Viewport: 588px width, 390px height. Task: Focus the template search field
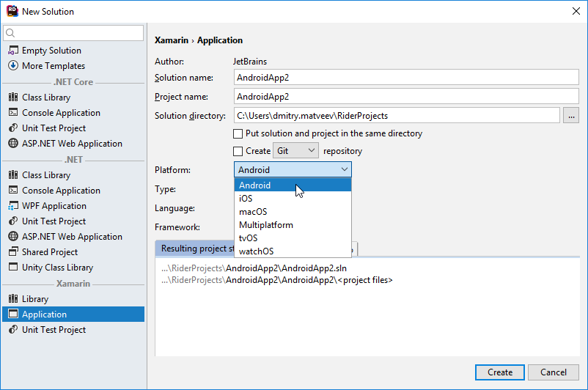point(77,33)
